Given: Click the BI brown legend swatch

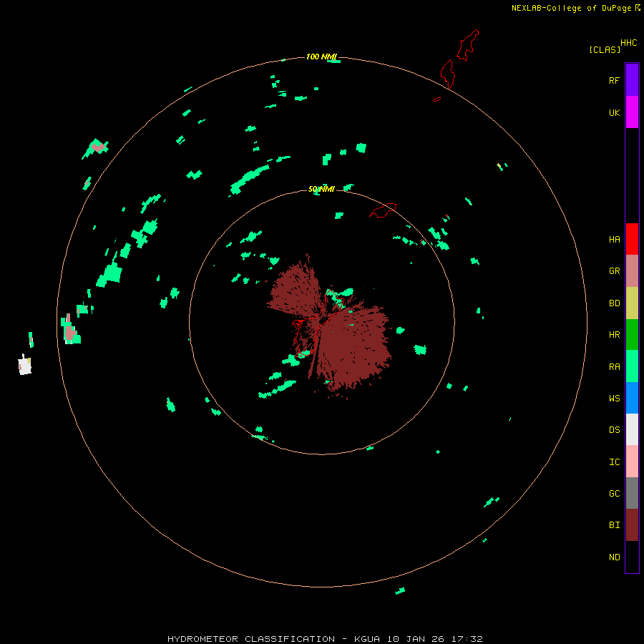Looking at the screenshot, I should [632, 525].
